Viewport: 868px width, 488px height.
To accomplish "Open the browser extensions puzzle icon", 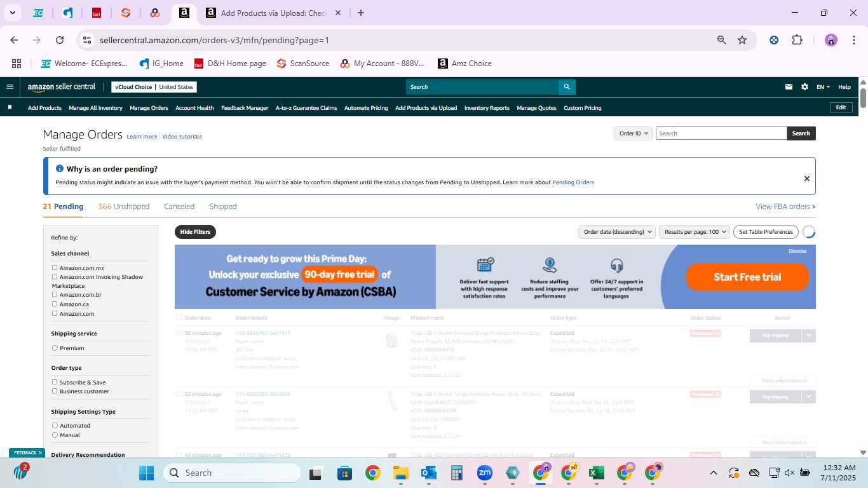I will click(797, 40).
